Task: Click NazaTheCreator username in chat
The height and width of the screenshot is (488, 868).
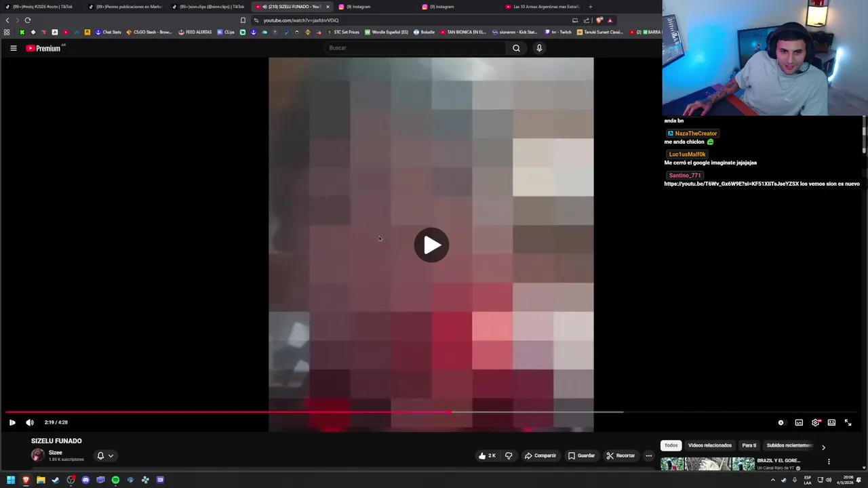Action: (696, 134)
